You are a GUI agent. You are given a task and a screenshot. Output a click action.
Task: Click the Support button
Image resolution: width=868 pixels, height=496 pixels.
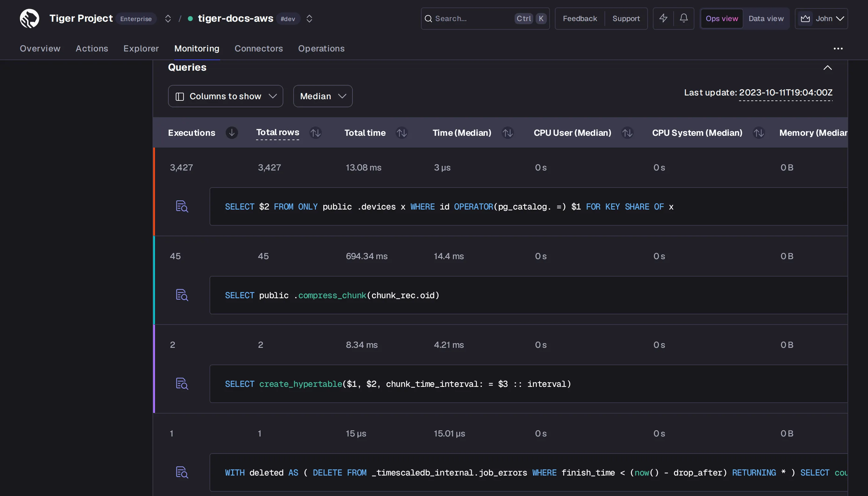626,18
